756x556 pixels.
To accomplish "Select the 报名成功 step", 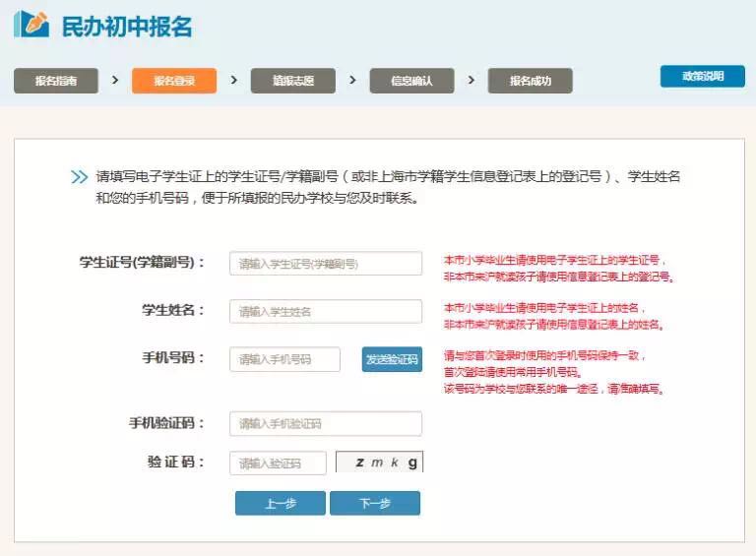I will coord(530,81).
